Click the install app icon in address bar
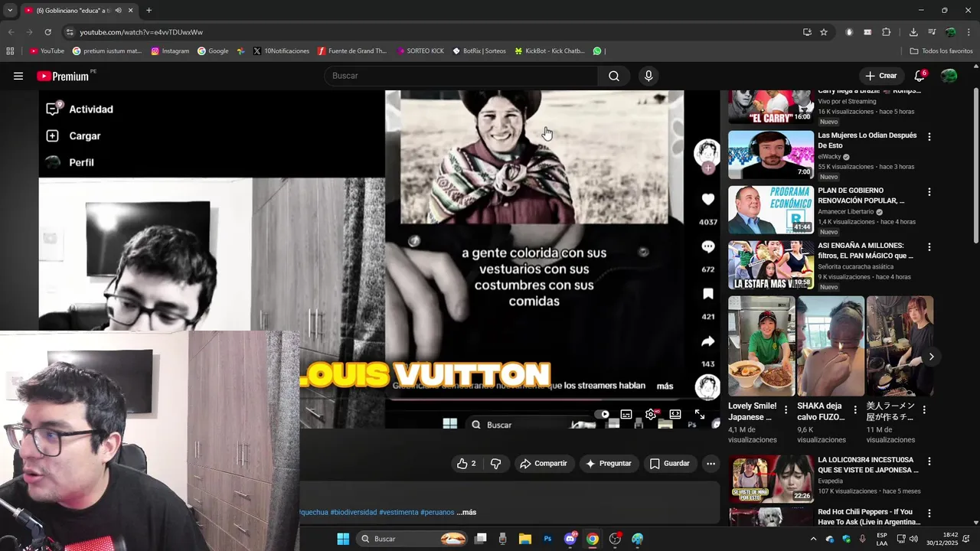The height and width of the screenshot is (551, 980). (x=807, y=32)
